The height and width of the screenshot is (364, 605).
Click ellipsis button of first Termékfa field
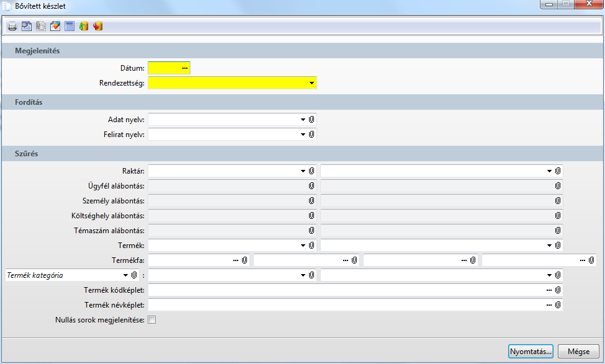236,260
